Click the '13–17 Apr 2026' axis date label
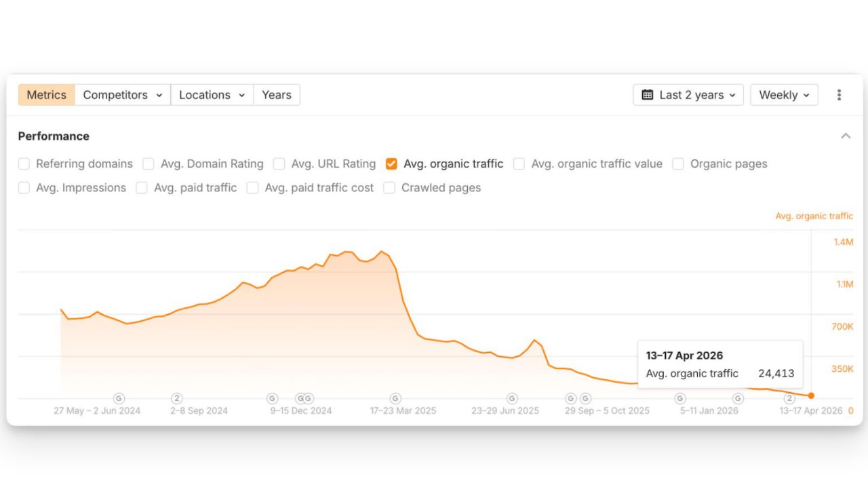 811,410
